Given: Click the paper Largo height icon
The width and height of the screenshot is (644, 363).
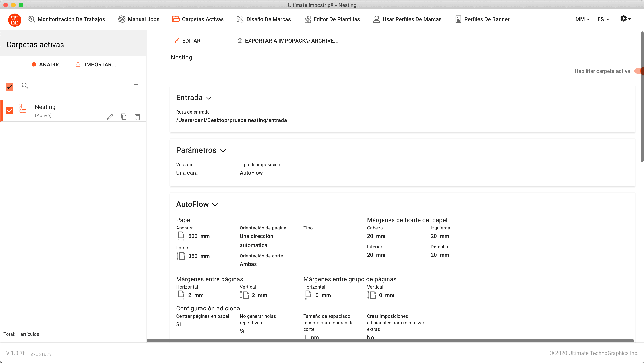Looking at the screenshot, I should pyautogui.click(x=181, y=256).
